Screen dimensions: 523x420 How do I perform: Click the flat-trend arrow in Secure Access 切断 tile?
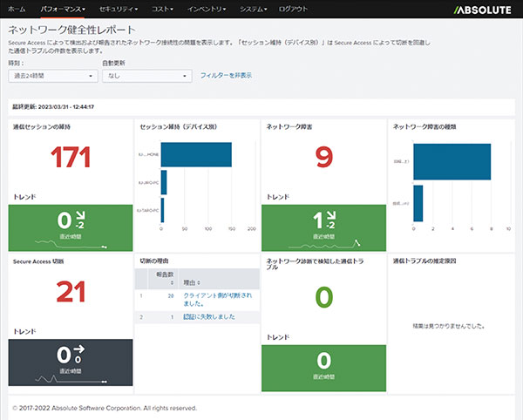coord(78,351)
